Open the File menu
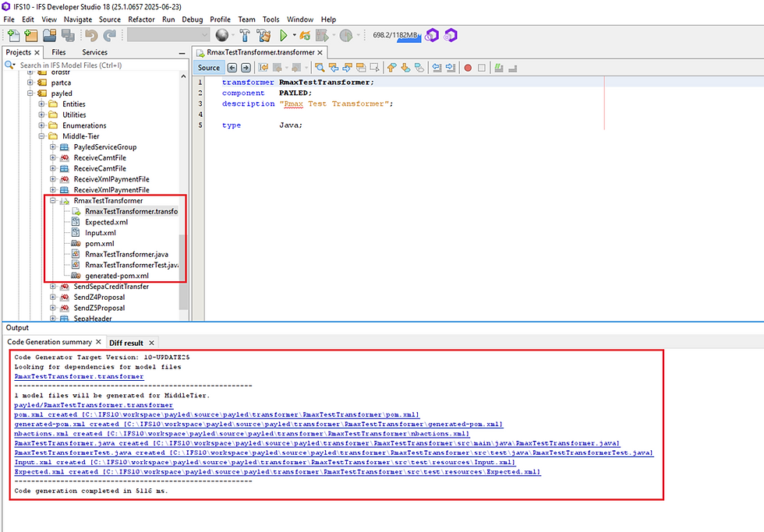The width and height of the screenshot is (764, 532). (x=9, y=19)
